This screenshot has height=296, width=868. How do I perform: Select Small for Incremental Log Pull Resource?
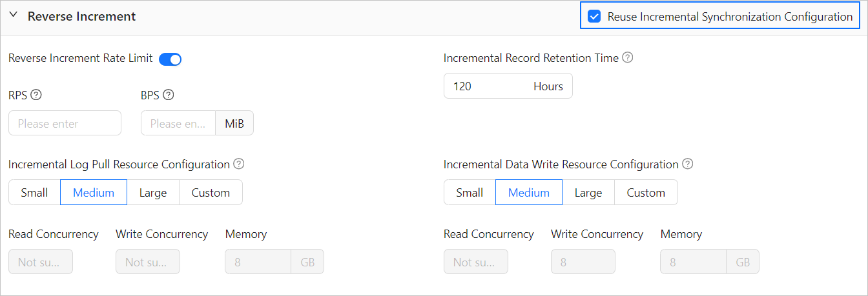(x=34, y=192)
